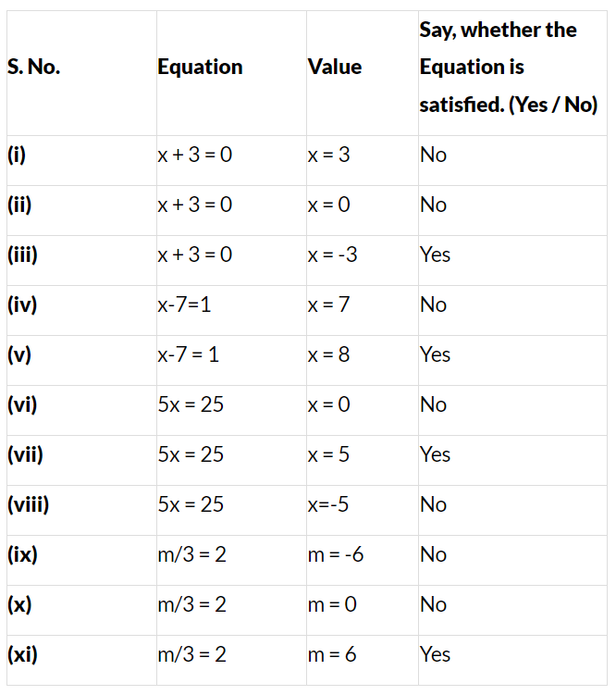Select the 'x-7=1' equation in row (iv)
This screenshot has width=616, height=695.
click(x=184, y=304)
